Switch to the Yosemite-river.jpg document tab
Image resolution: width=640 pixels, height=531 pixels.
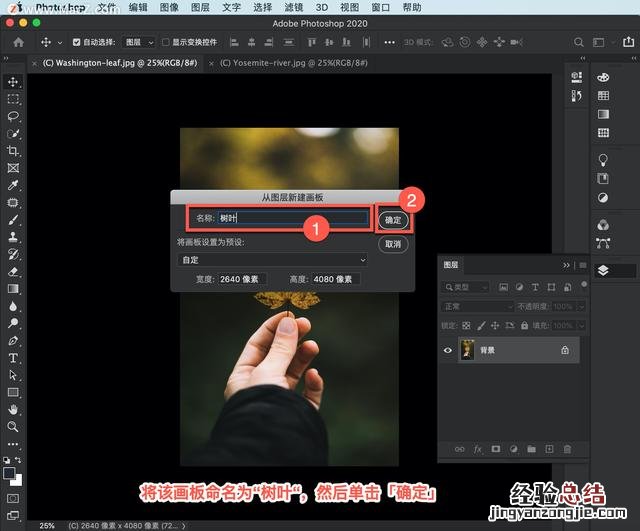point(288,62)
